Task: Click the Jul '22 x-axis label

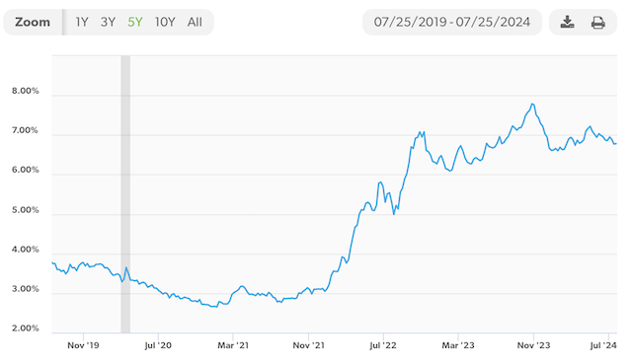Action: pos(383,345)
